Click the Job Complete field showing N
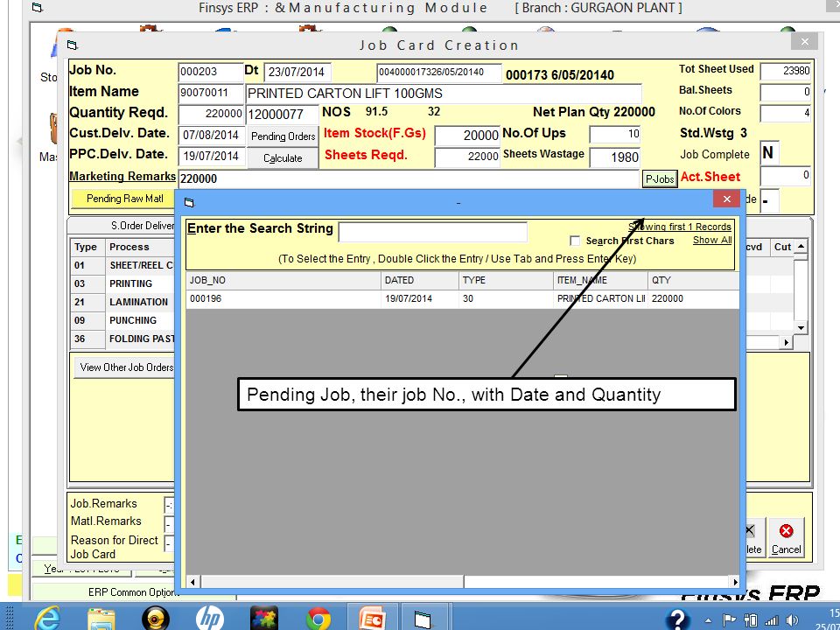This screenshot has height=630, width=840. tap(769, 153)
